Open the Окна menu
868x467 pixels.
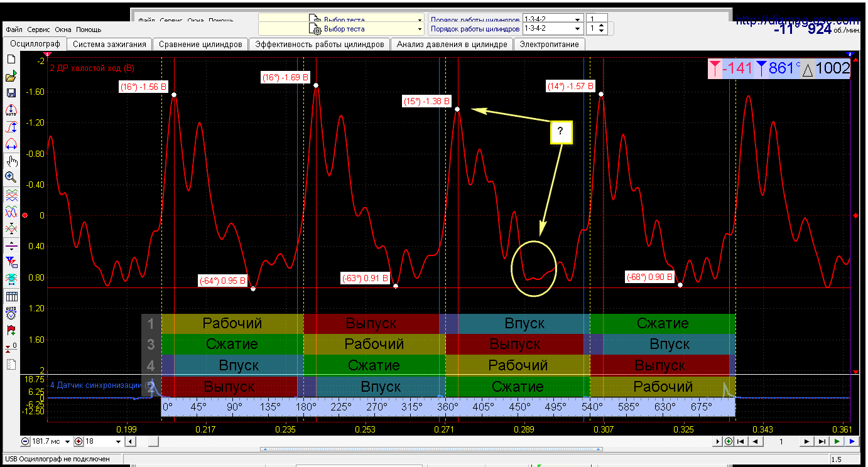[63, 30]
